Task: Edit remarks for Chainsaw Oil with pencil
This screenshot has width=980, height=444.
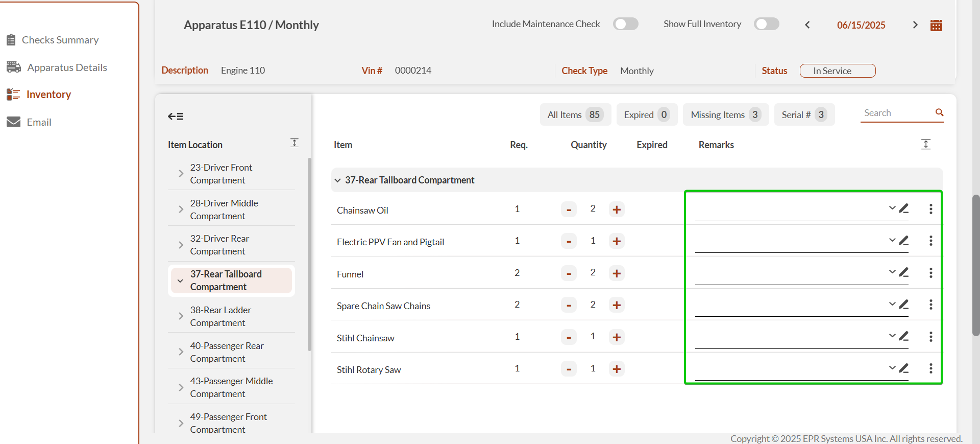Action: [x=904, y=208]
